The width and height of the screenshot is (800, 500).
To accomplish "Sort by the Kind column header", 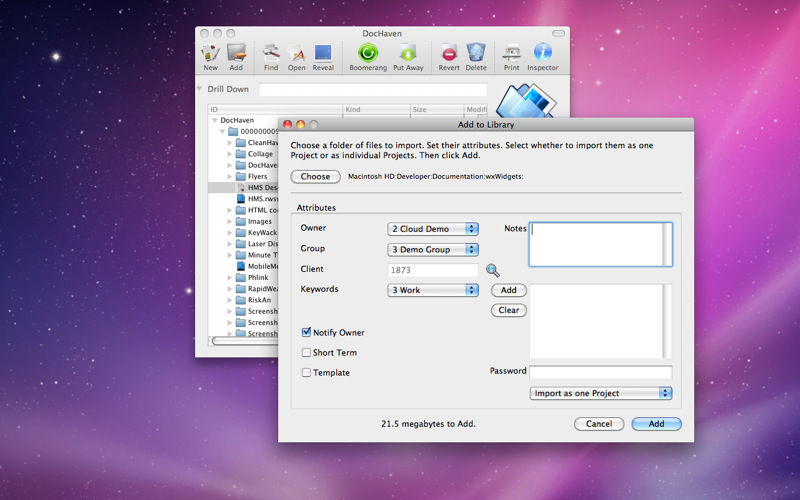I will click(x=377, y=109).
